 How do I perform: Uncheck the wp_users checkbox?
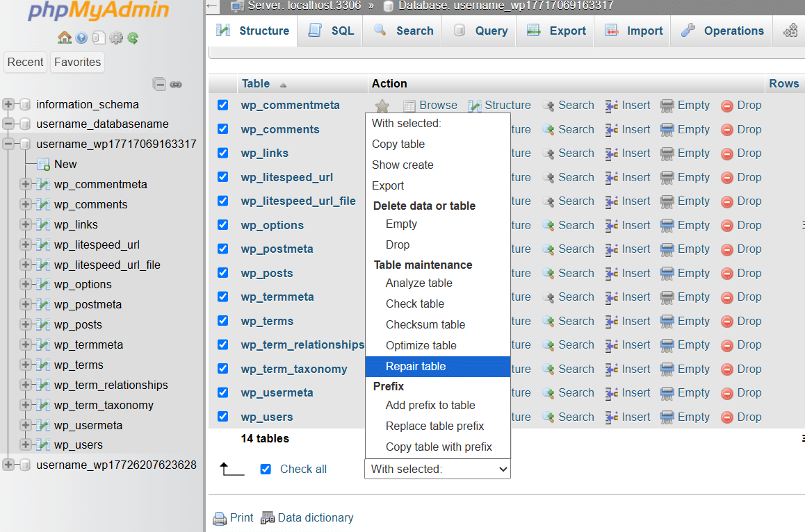click(x=223, y=416)
